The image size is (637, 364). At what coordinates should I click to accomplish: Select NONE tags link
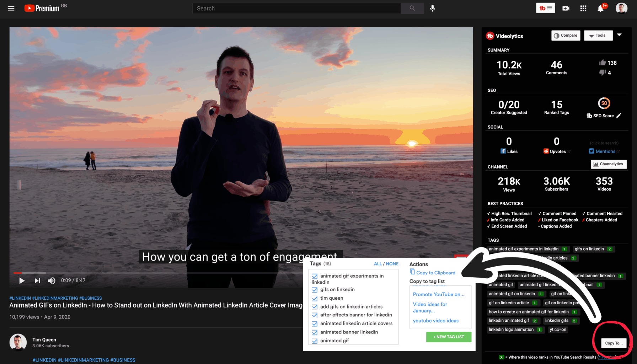click(392, 264)
